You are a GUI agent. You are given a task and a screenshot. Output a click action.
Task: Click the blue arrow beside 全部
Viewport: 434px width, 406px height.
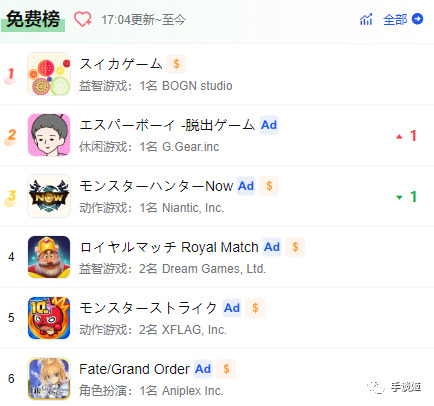tap(417, 19)
